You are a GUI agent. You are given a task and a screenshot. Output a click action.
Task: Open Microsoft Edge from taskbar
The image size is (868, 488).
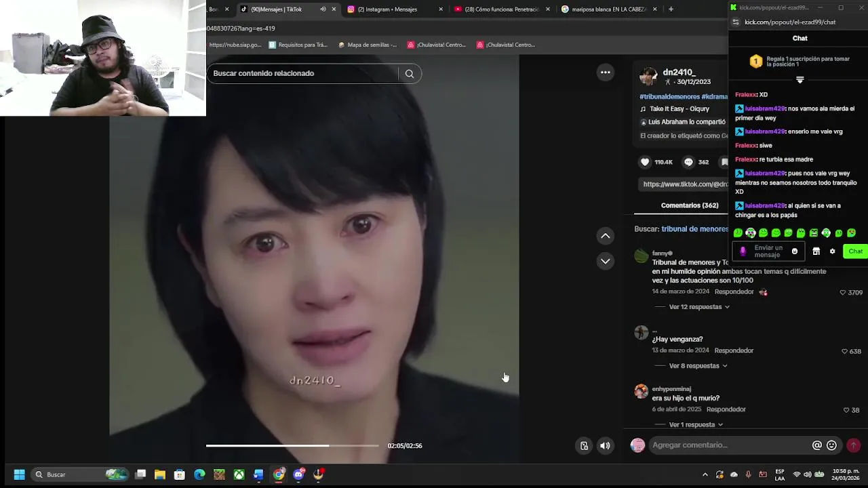[x=199, y=474]
